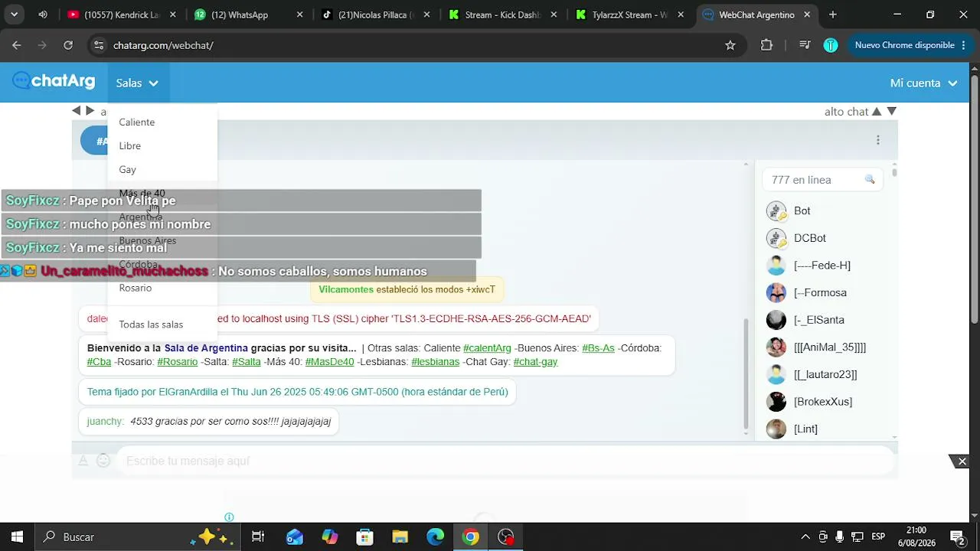Open the chatArg logo homepage

coord(54,81)
